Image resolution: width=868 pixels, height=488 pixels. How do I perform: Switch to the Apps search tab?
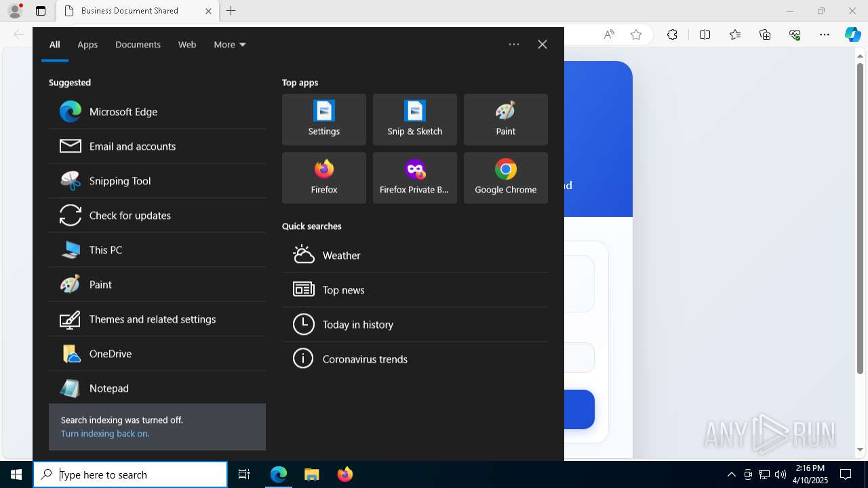click(87, 45)
